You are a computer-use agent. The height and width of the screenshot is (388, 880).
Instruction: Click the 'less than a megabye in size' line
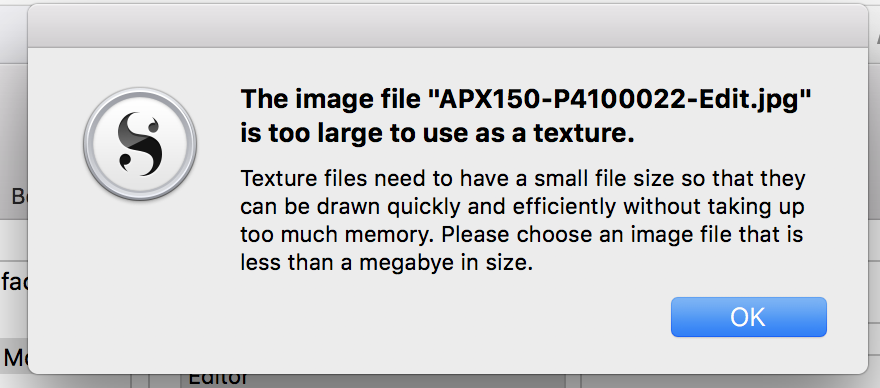[386, 263]
